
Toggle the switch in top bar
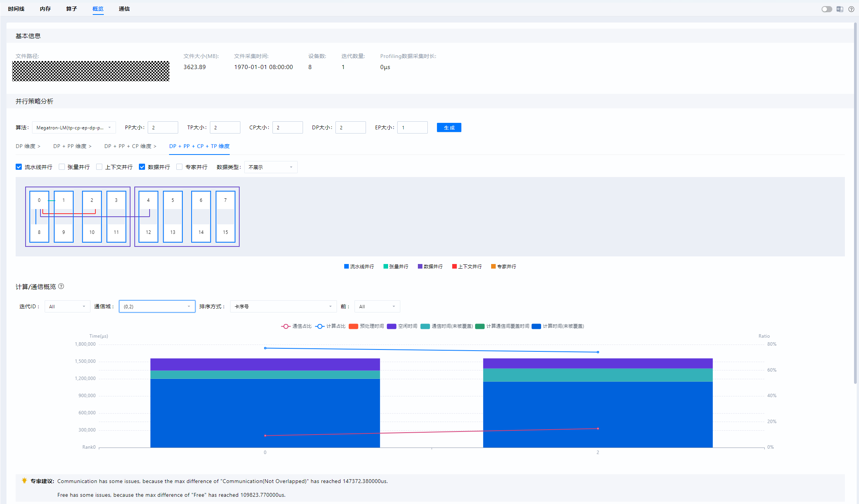pyautogui.click(x=827, y=9)
